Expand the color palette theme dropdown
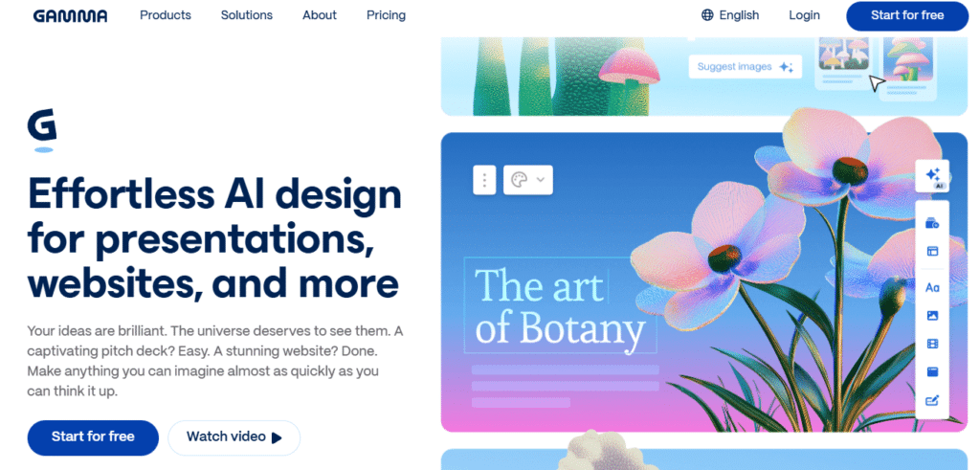The image size is (980, 470). (528, 180)
